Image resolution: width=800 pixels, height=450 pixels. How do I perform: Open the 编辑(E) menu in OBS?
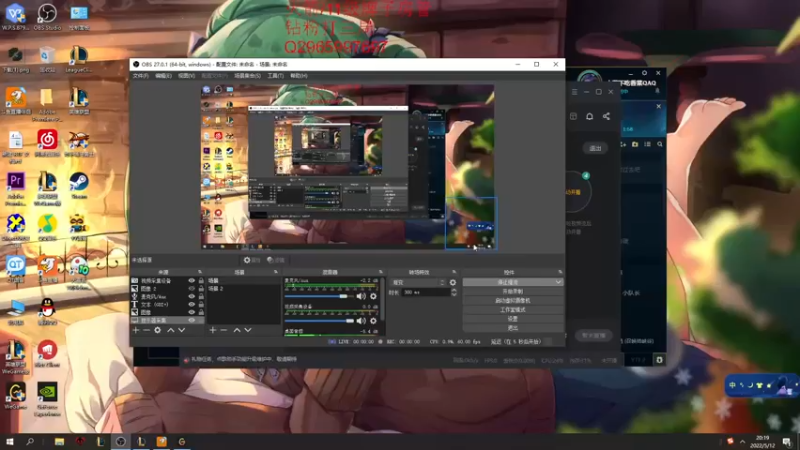163,76
